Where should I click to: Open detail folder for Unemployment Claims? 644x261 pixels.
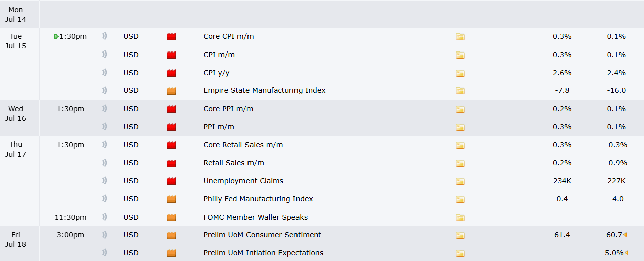460,181
